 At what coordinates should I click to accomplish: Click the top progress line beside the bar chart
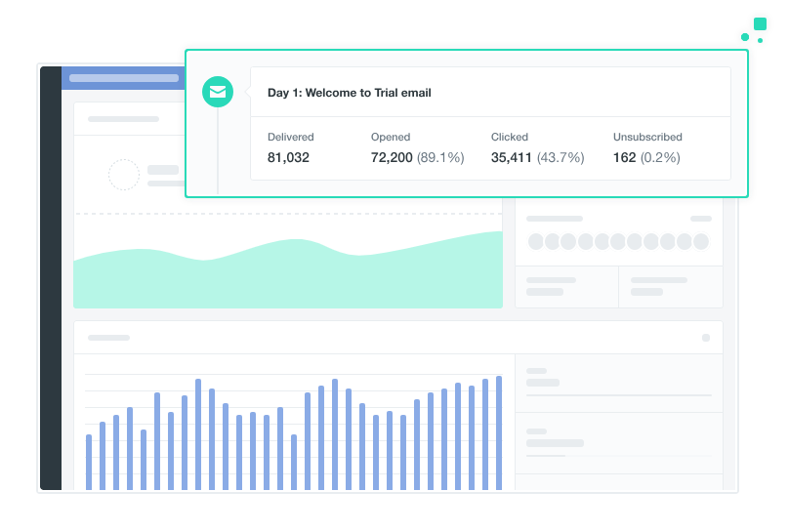[x=619, y=395]
